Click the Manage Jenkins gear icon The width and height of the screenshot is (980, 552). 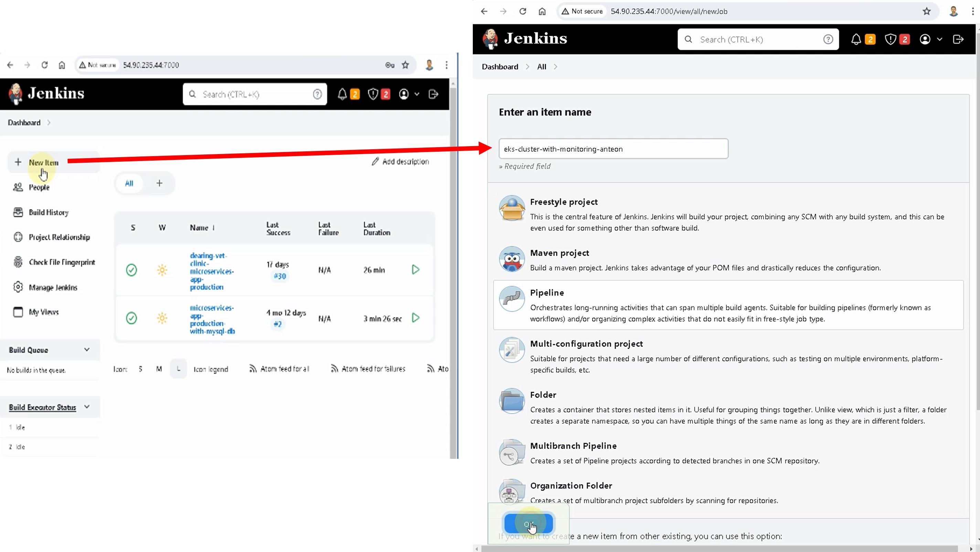coord(18,287)
